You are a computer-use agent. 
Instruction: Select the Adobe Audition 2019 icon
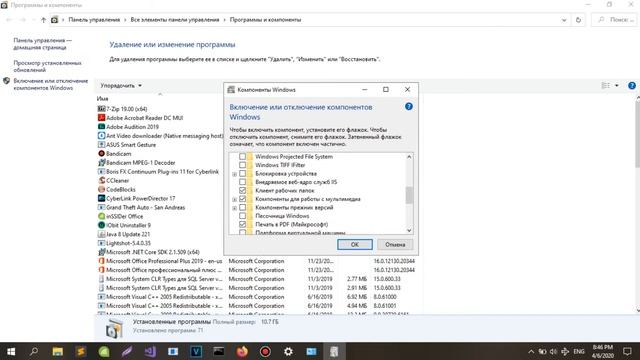101,127
